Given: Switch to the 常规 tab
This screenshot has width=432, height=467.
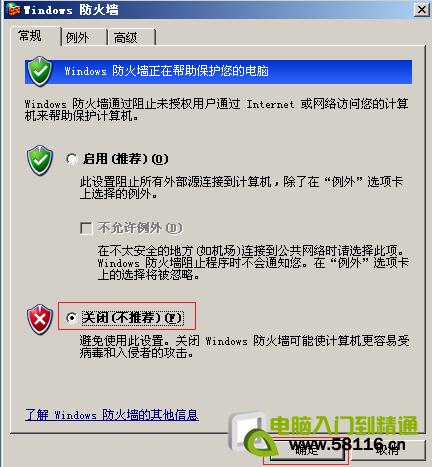Looking at the screenshot, I should coord(30,36).
